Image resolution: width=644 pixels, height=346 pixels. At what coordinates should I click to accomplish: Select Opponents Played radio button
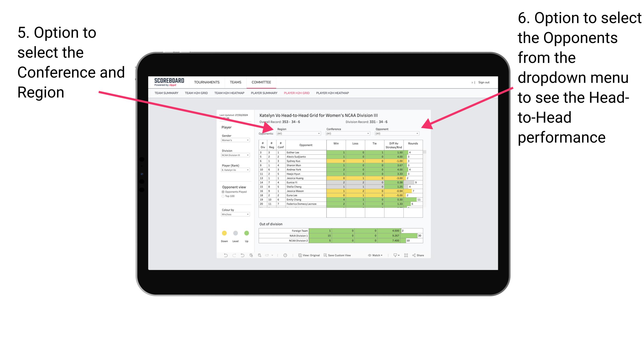pyautogui.click(x=222, y=191)
